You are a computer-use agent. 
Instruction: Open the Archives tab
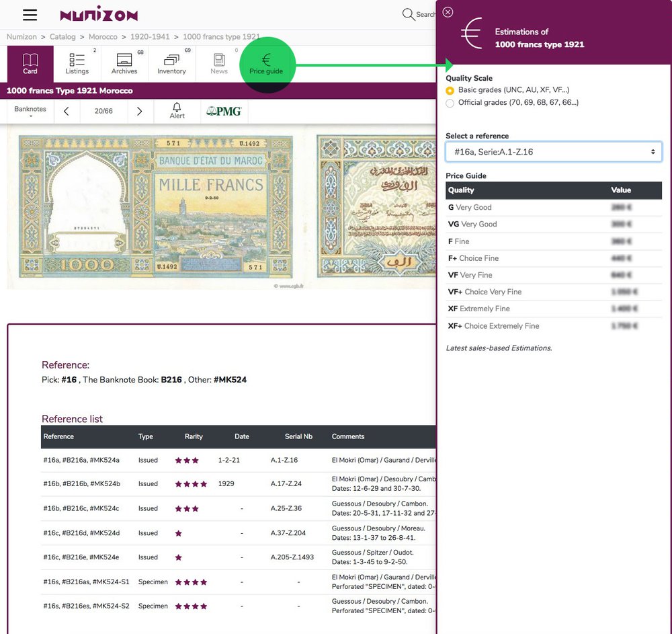click(124, 64)
